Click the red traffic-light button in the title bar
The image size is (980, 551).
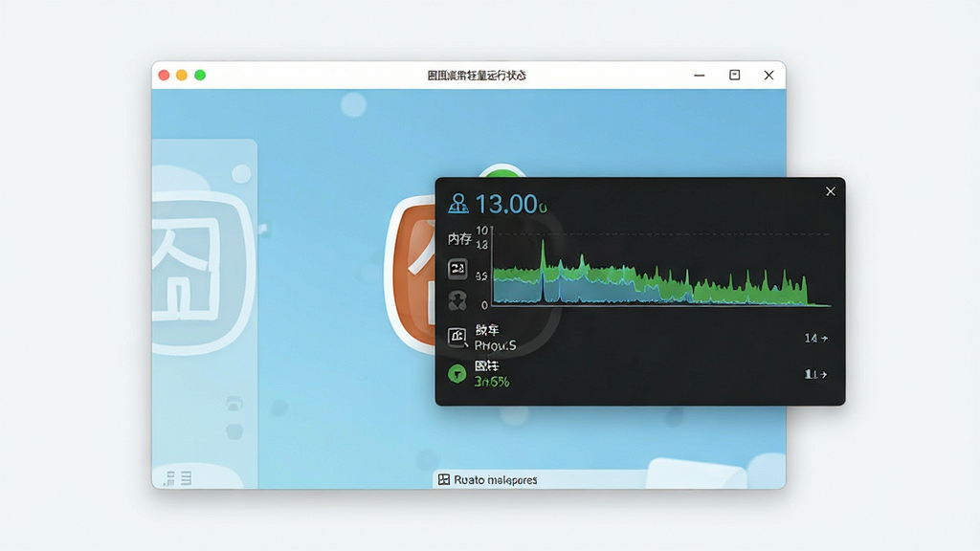(x=164, y=75)
